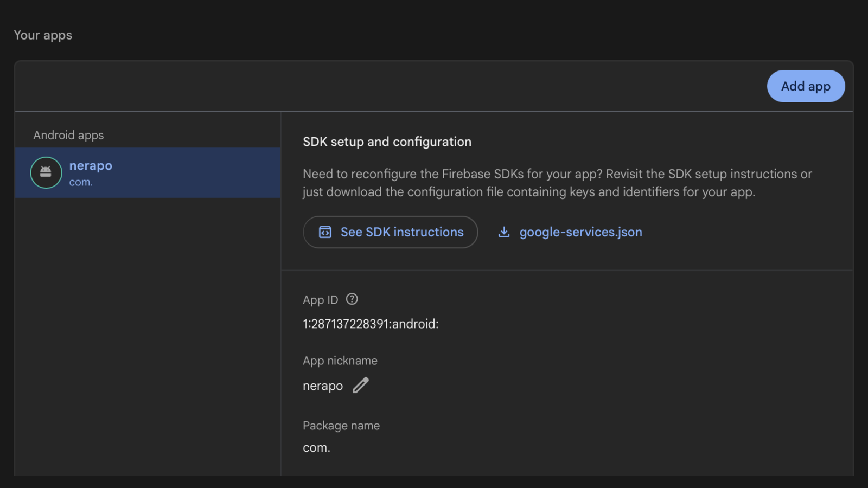Image resolution: width=868 pixels, height=488 pixels.
Task: Click the Android robot icon beside nerapo
Action: click(x=46, y=172)
